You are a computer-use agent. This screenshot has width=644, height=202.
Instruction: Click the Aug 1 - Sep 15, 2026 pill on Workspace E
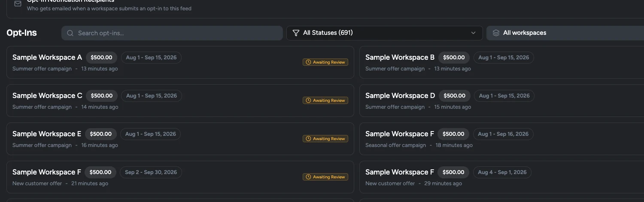click(x=151, y=134)
